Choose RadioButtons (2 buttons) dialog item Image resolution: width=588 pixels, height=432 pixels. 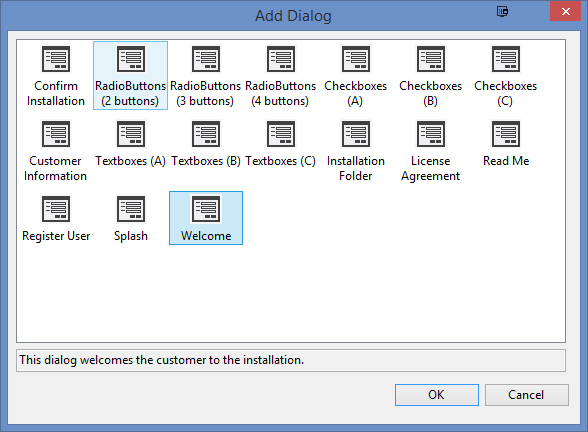[x=130, y=75]
